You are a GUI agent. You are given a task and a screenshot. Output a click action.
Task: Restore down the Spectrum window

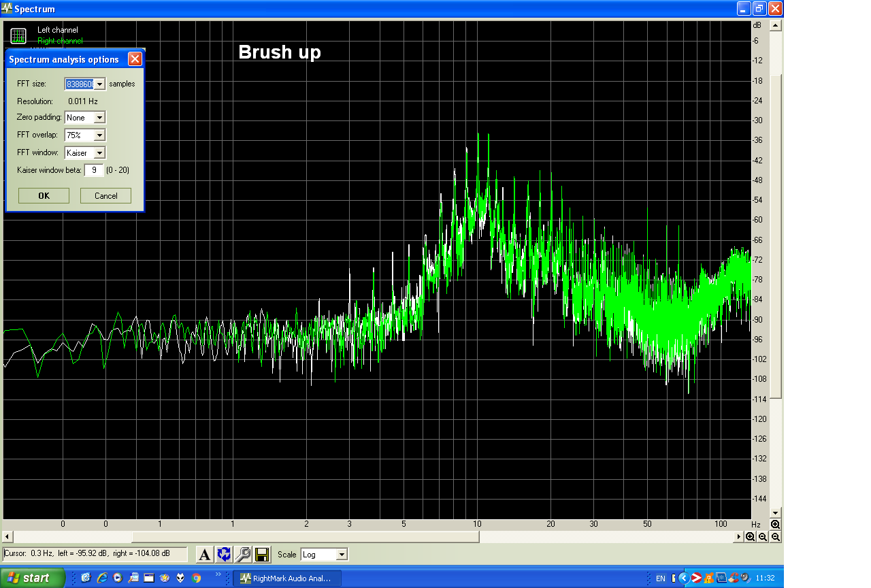[759, 9]
